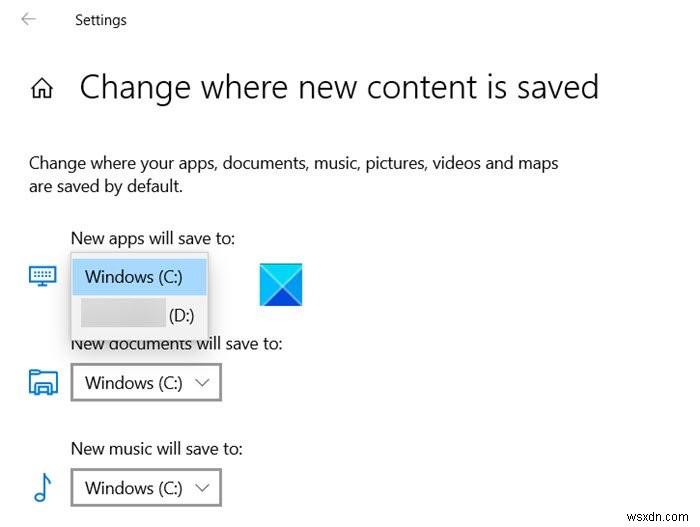Click the chevron arrow on music dropdown
This screenshot has height=527, width=700.
coord(202,488)
